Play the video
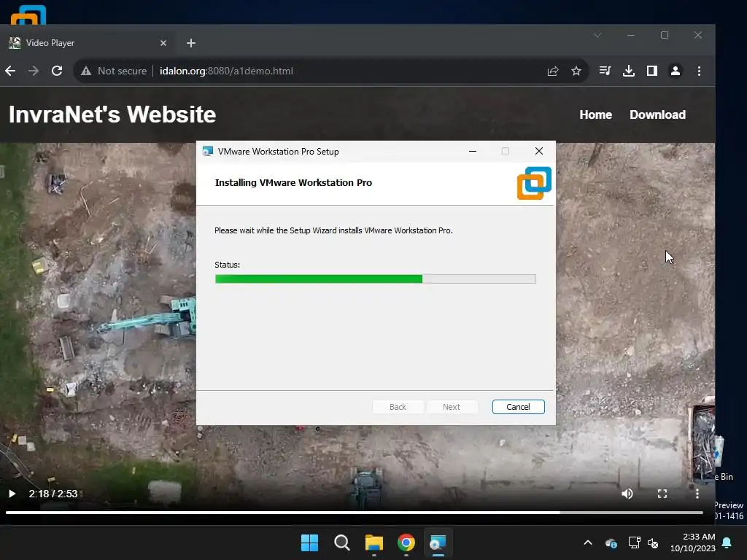This screenshot has height=560, width=747. [12, 494]
